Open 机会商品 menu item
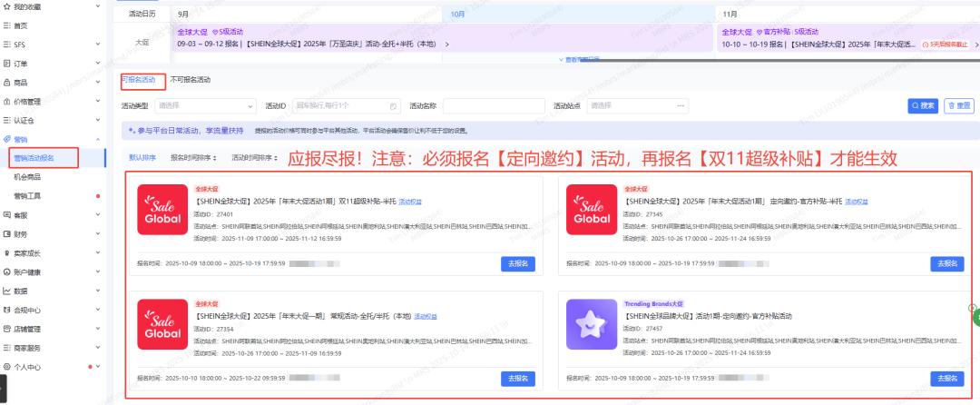 point(27,177)
